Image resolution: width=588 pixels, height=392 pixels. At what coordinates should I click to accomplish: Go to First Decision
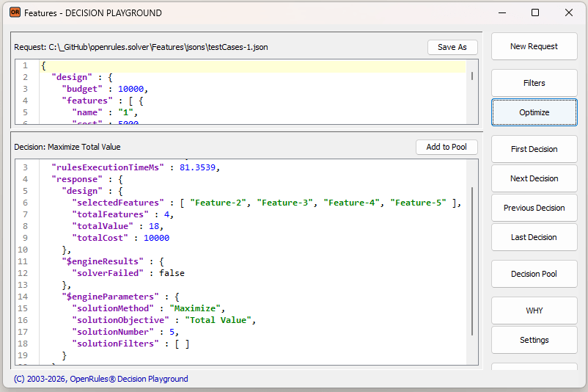pos(534,149)
